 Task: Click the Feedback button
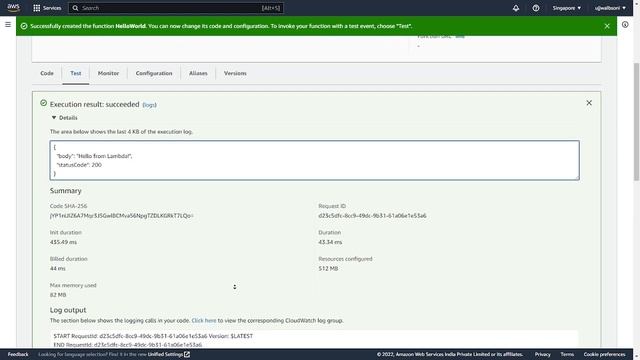[18, 354]
